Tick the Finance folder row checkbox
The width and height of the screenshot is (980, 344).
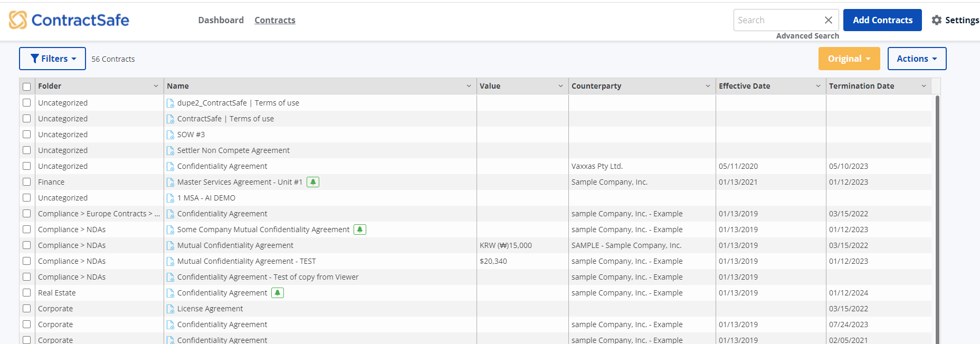click(x=27, y=182)
